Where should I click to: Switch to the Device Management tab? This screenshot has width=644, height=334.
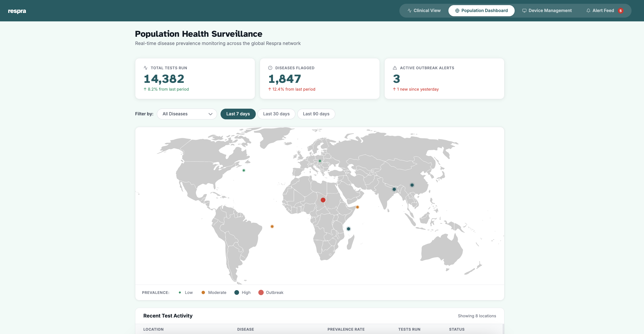coord(547,10)
